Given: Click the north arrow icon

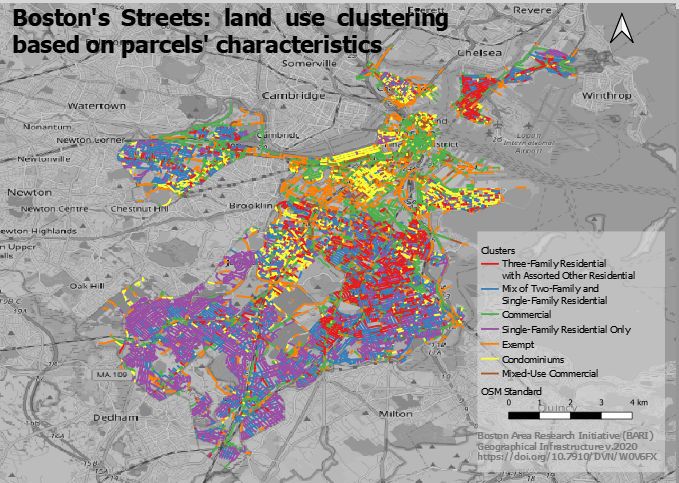Looking at the screenshot, I should click(622, 30).
